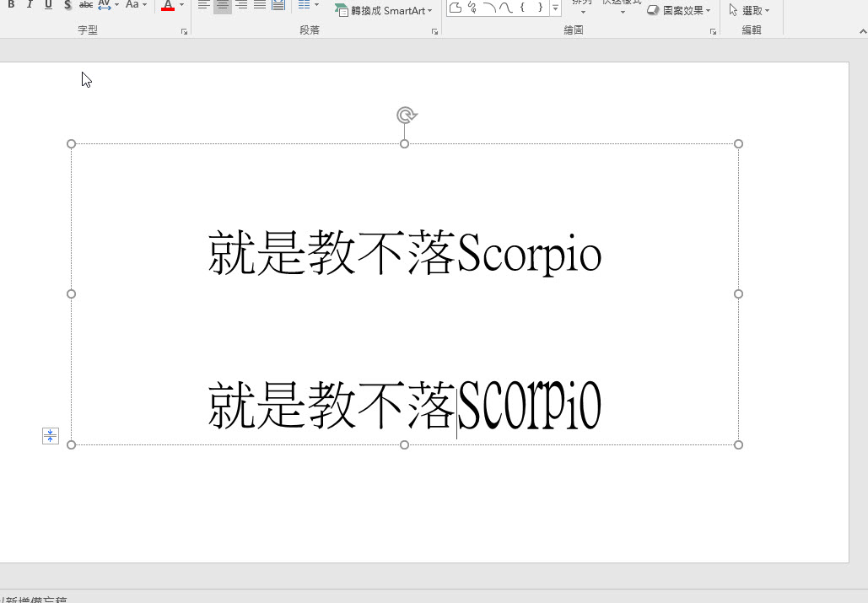Image resolution: width=868 pixels, height=603 pixels.
Task: Select the right brace shape
Action: (540, 8)
